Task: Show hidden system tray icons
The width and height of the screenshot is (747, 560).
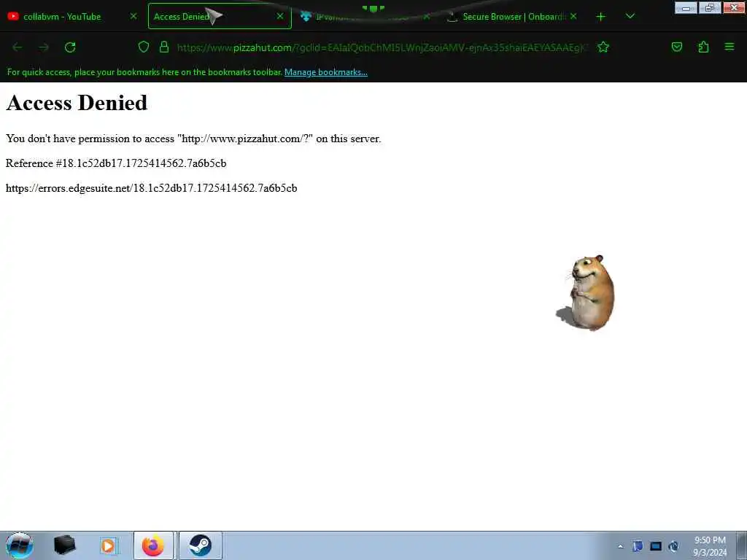Action: [620, 547]
